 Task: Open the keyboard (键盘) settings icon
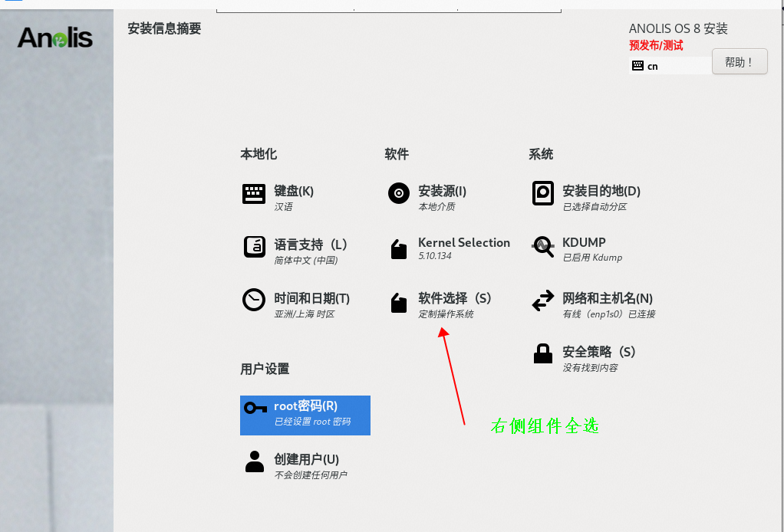pyautogui.click(x=254, y=194)
